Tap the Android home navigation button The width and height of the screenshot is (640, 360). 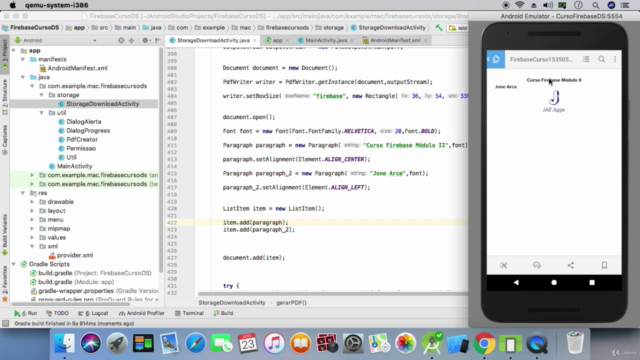(x=554, y=282)
